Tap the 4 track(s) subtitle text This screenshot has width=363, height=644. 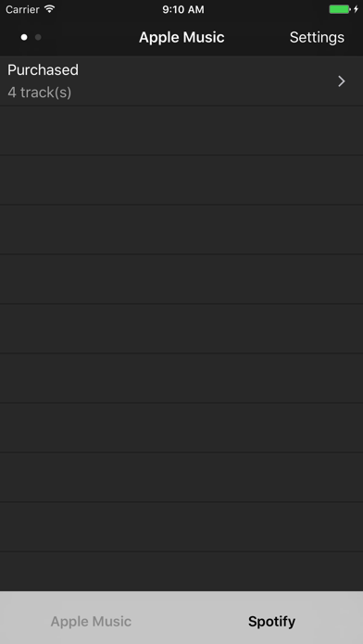(x=40, y=93)
